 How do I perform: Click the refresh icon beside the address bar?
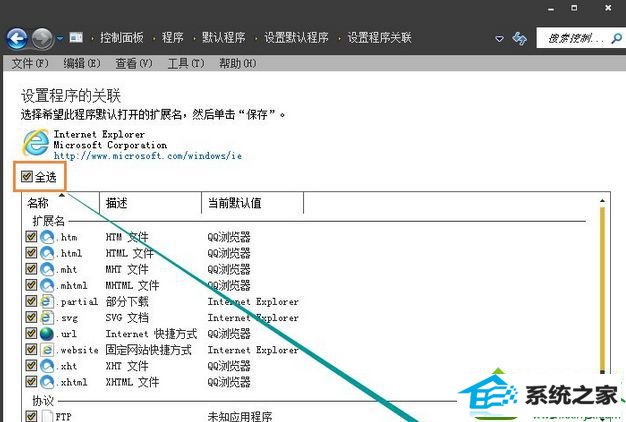tap(519, 38)
